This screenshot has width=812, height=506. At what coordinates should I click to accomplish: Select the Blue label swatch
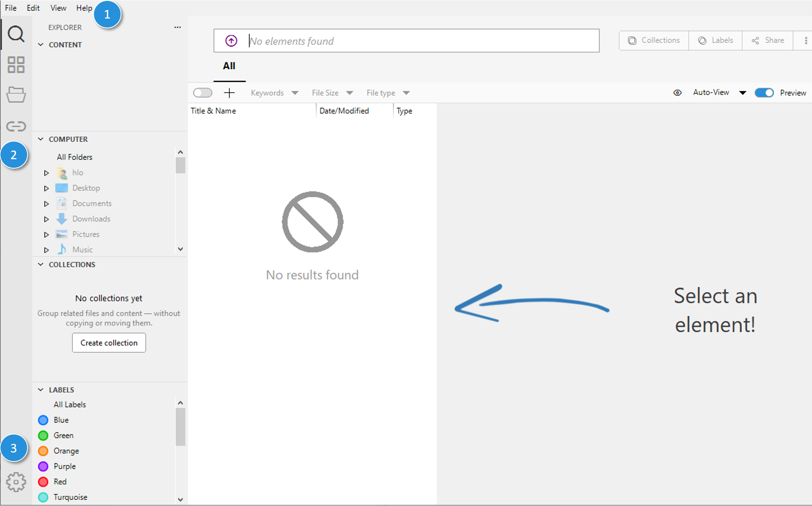[x=43, y=420]
